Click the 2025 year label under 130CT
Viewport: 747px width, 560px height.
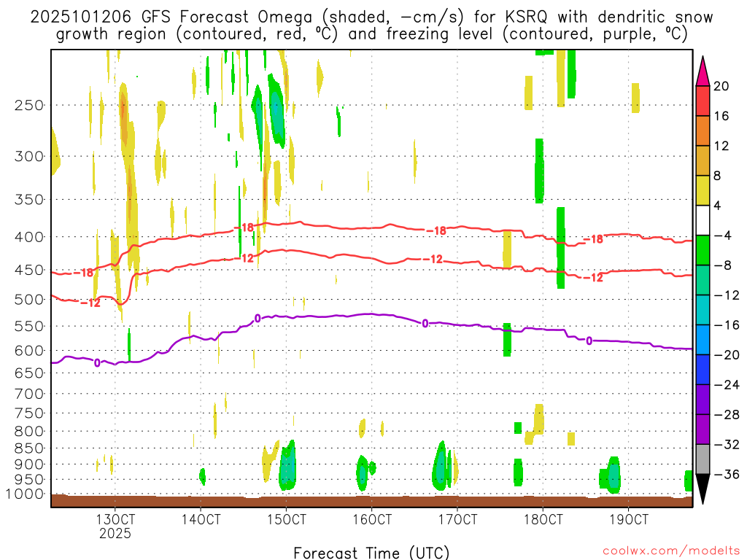point(115,533)
